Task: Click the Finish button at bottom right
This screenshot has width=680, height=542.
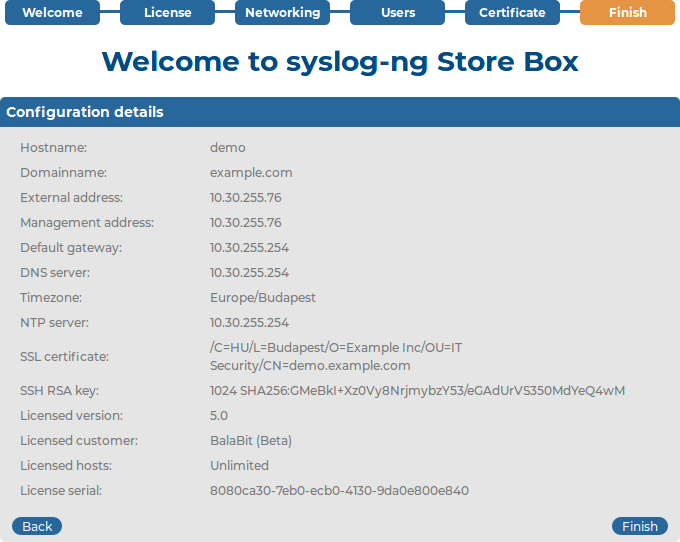Action: point(640,526)
